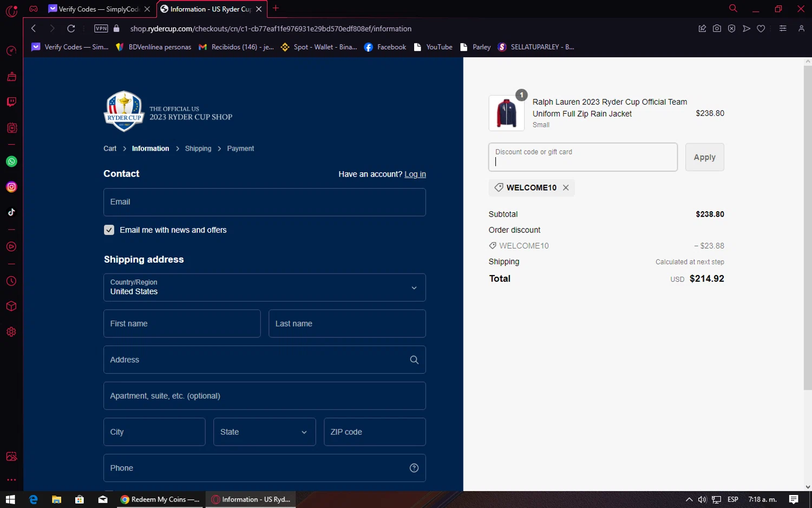Reload the page
This screenshot has height=508, width=812.
point(71,29)
